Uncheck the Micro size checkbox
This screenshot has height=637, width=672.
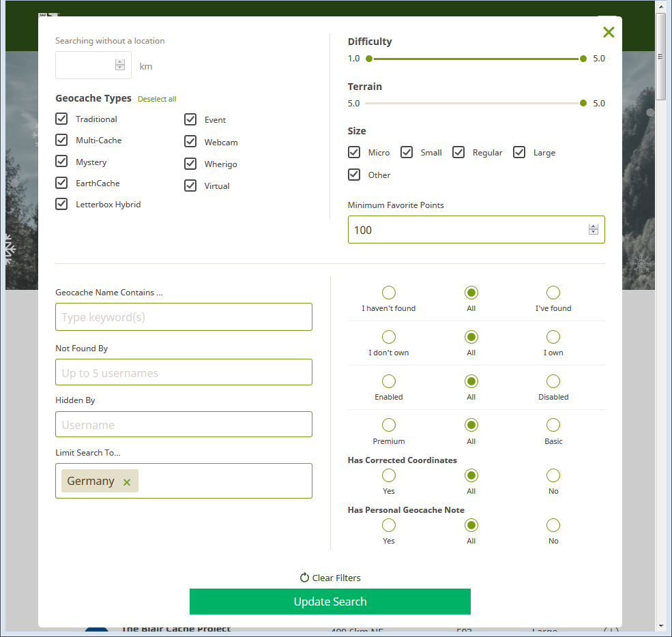click(354, 152)
